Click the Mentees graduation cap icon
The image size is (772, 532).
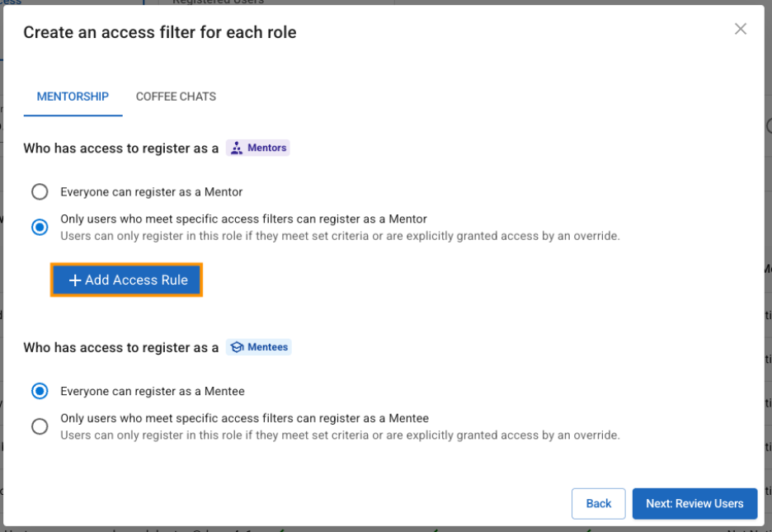[x=237, y=347]
